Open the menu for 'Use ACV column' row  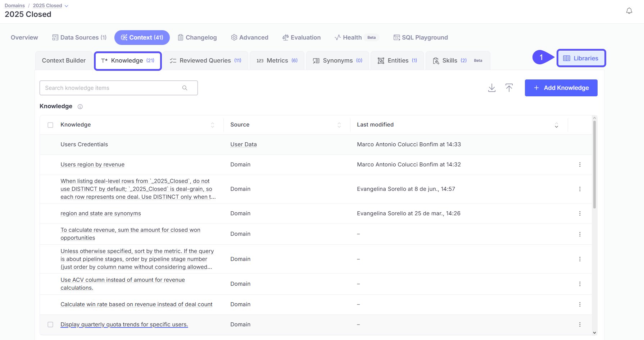coord(580,284)
